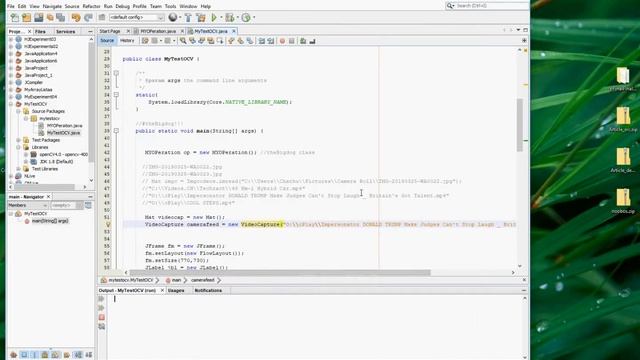Collapse the static block fold at line 34
The image size is (640, 360).
(116, 95)
